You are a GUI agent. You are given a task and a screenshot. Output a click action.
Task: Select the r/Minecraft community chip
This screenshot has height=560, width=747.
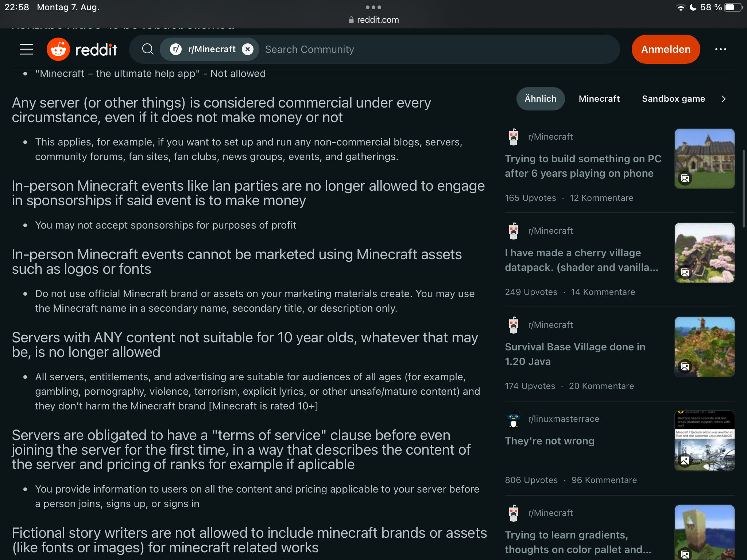[x=209, y=49]
